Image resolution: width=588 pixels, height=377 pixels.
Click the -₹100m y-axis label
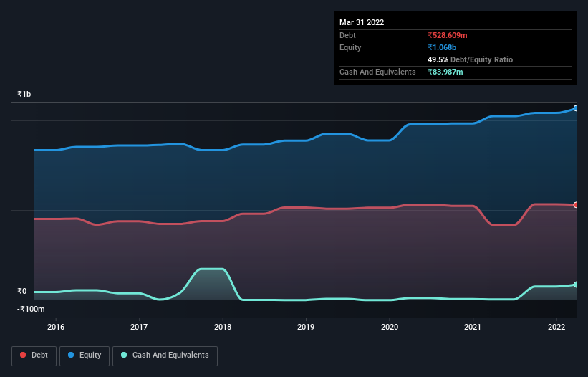pyautogui.click(x=31, y=309)
